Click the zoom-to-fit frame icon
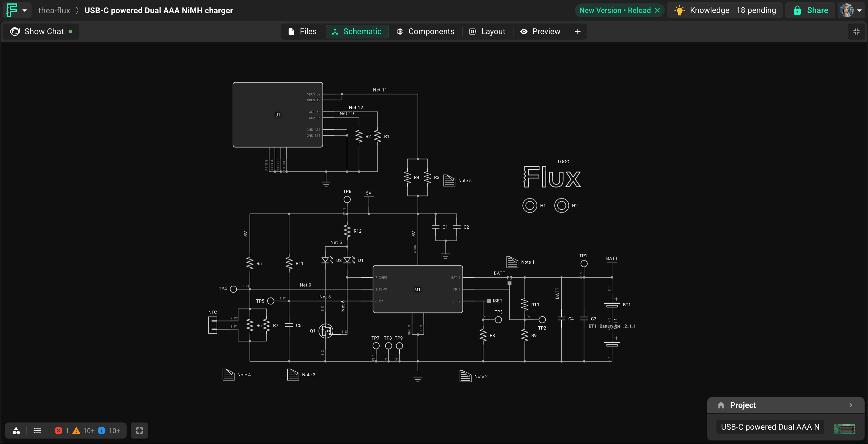 click(x=139, y=431)
